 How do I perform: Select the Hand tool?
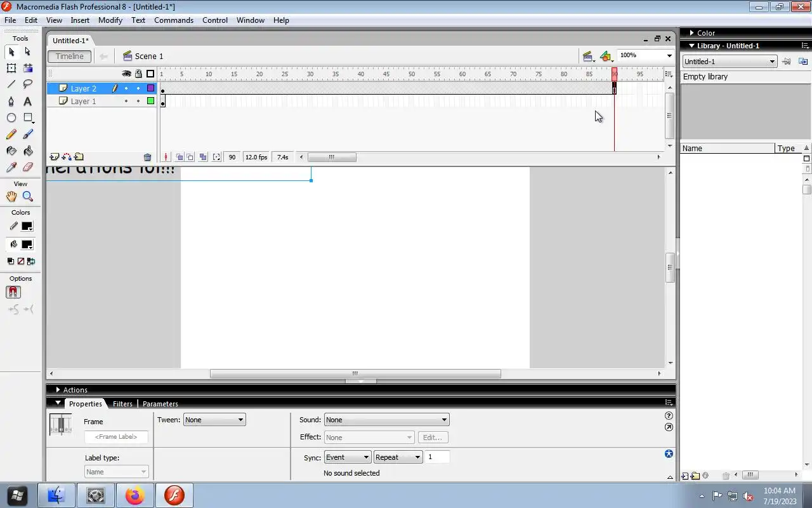coord(11,197)
